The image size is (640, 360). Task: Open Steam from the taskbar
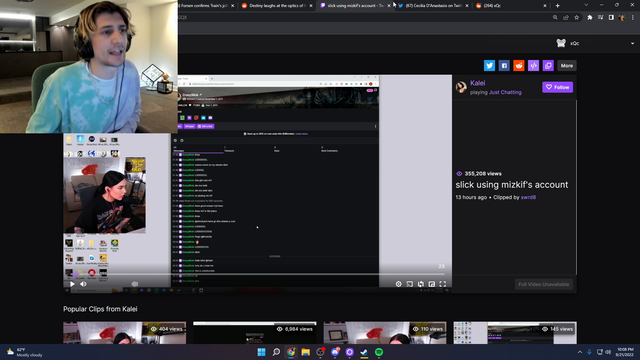pos(364,352)
